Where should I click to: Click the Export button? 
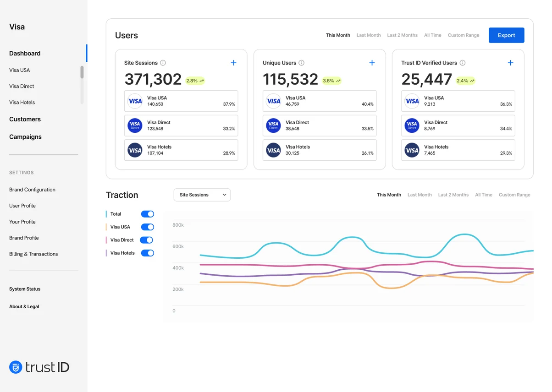[506, 35]
